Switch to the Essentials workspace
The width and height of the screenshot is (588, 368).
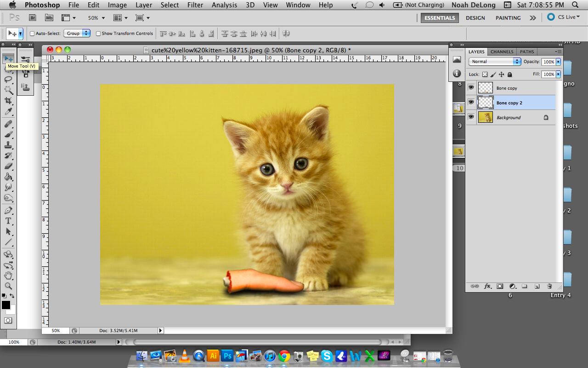tap(440, 18)
